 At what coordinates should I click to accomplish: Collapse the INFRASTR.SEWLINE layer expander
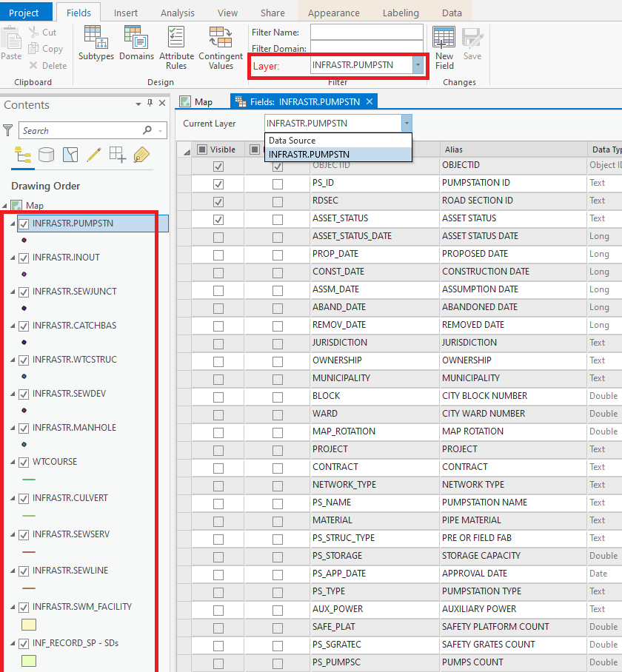pyautogui.click(x=13, y=571)
